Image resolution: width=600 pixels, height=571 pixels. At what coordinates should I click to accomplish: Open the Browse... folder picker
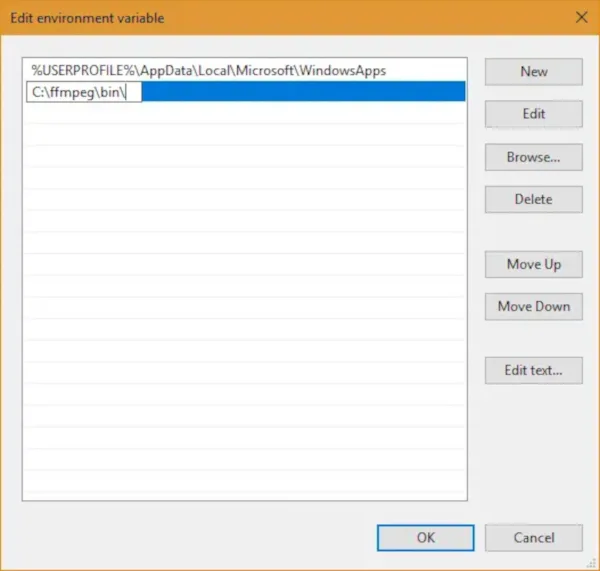[x=534, y=157]
